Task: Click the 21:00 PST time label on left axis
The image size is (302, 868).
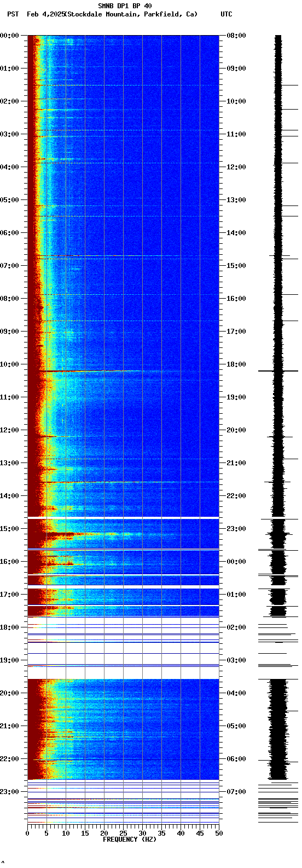Action: coord(10,726)
